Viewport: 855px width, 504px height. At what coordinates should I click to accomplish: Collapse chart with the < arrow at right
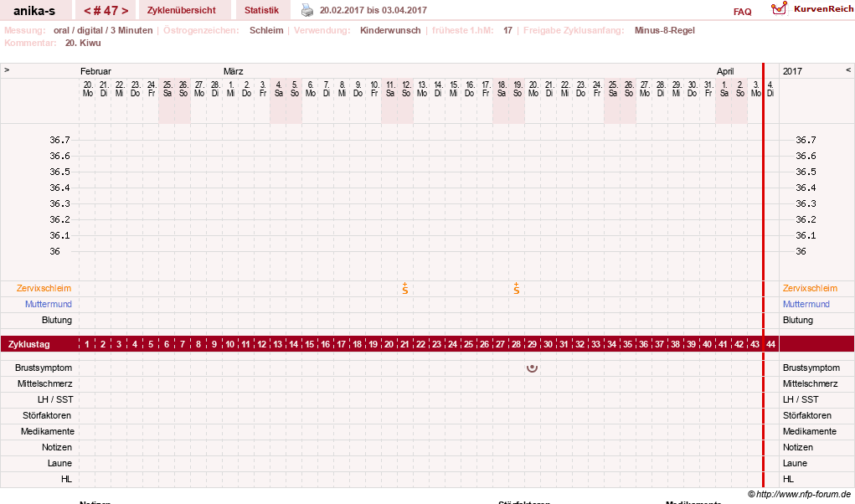(x=848, y=70)
